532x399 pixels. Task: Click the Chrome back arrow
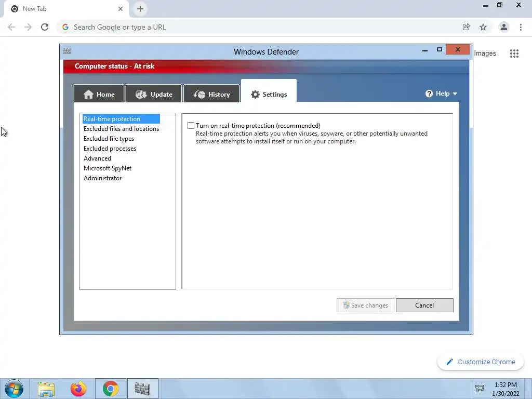coord(11,27)
